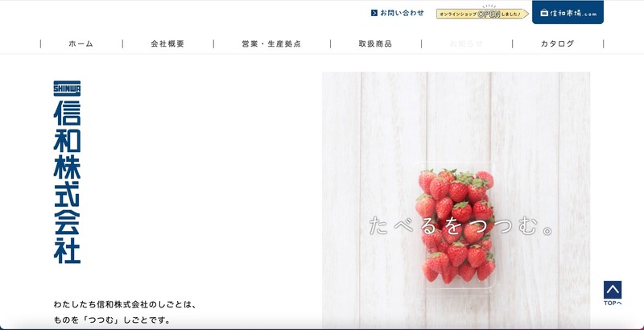Click the TOPへ label text

click(613, 303)
